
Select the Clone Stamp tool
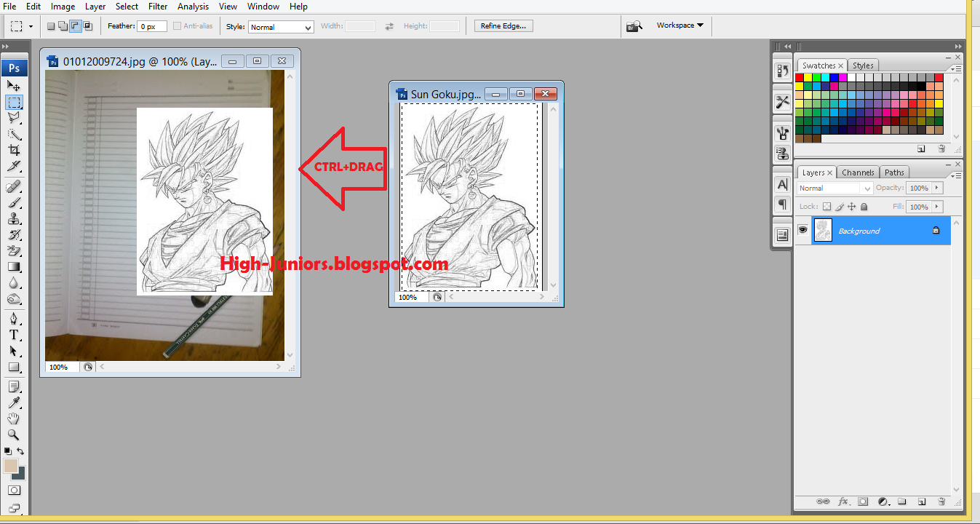coord(14,219)
